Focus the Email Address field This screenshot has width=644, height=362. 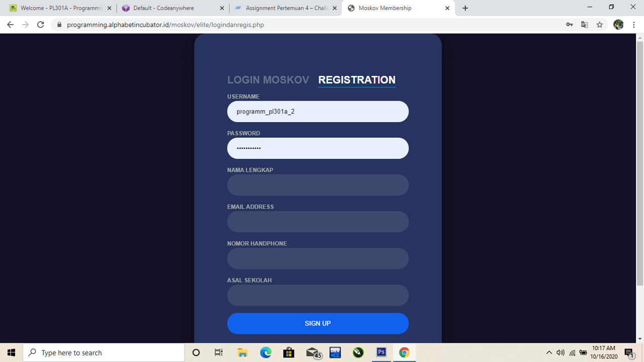[x=318, y=222]
